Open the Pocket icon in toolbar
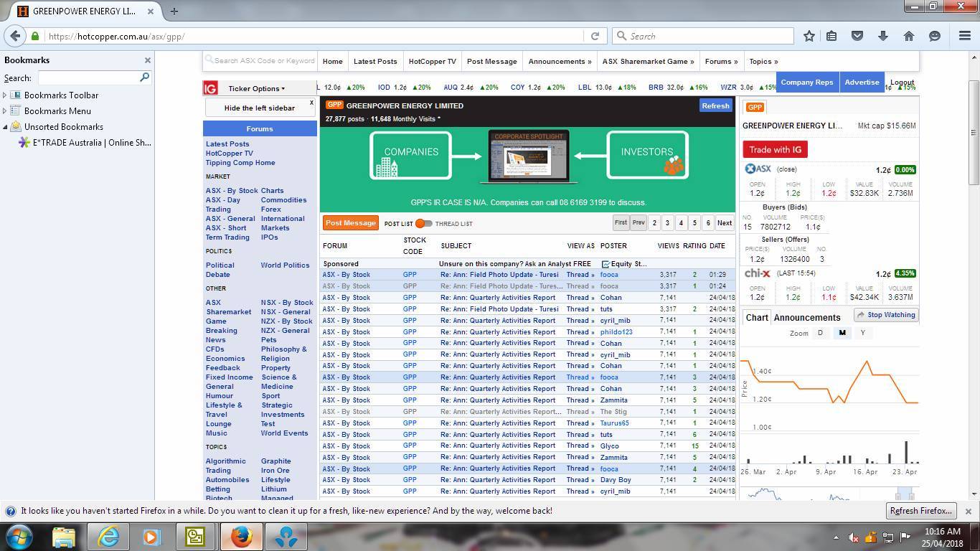This screenshot has height=551, width=980. [x=857, y=36]
